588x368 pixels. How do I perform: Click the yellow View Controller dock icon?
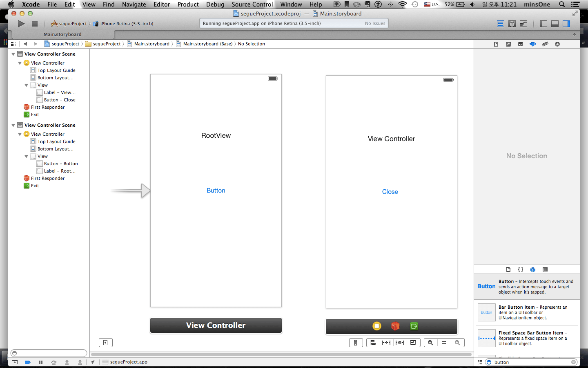point(377,326)
